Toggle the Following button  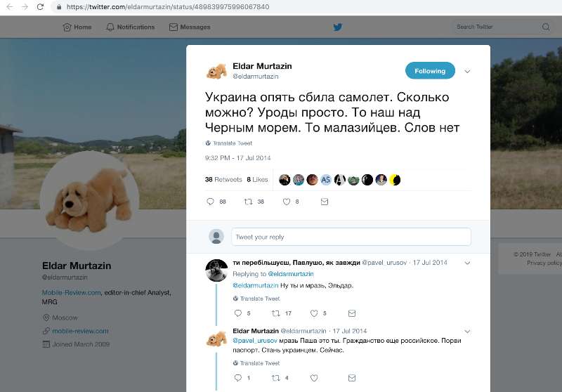430,71
